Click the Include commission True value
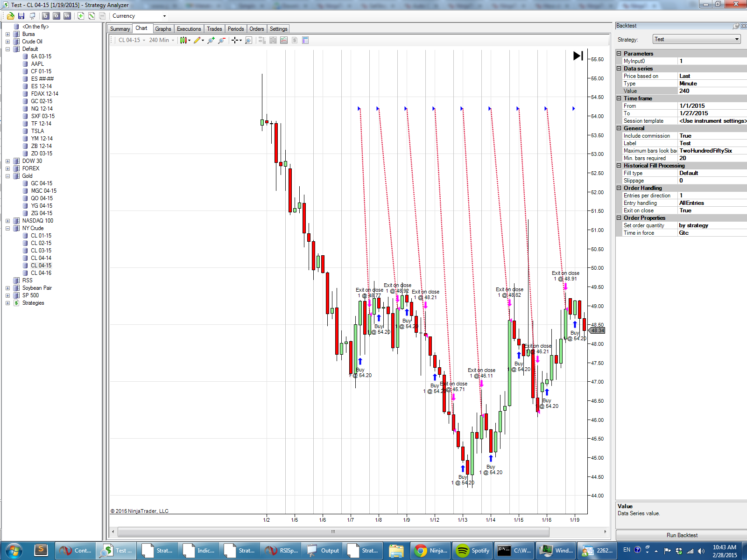747x560 pixels. [x=712, y=136]
